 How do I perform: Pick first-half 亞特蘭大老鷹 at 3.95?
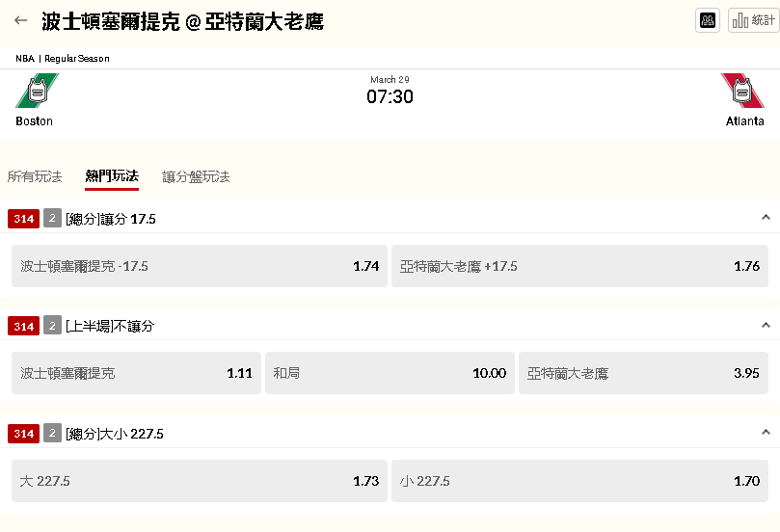tap(643, 373)
